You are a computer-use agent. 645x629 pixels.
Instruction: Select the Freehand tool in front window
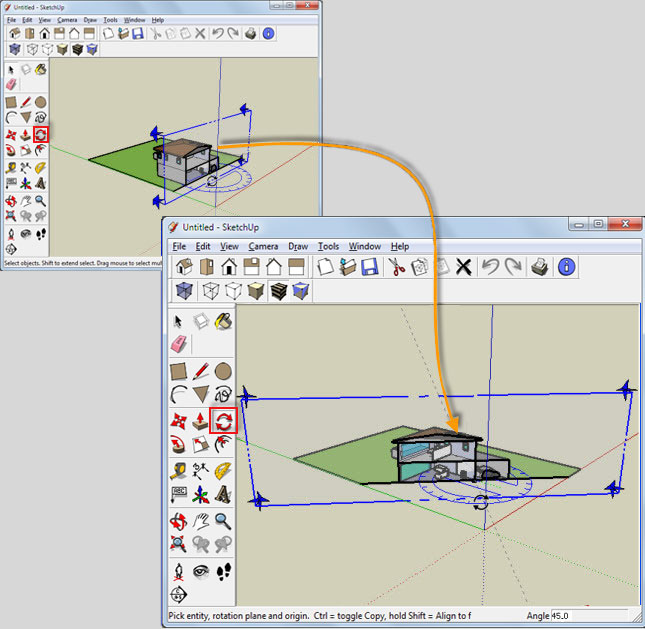coord(223,394)
